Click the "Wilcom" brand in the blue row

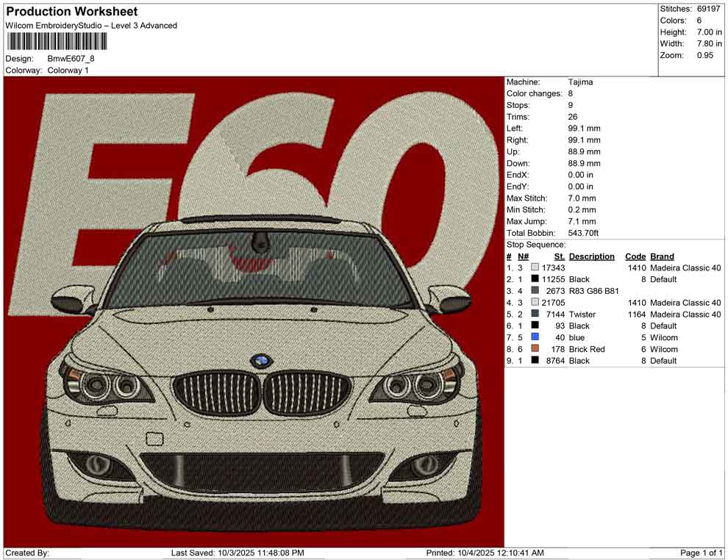664,337
